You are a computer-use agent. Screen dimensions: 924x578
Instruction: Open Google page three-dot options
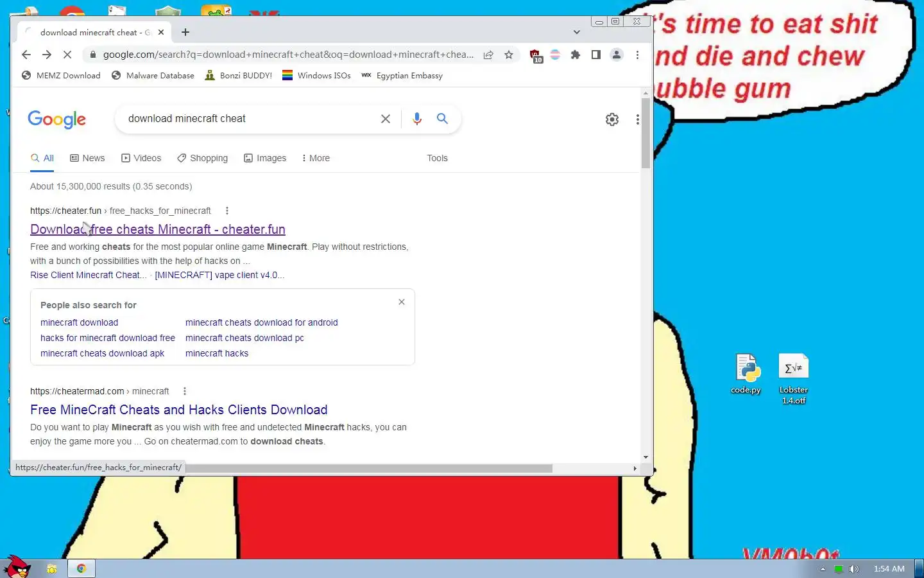[x=637, y=119]
